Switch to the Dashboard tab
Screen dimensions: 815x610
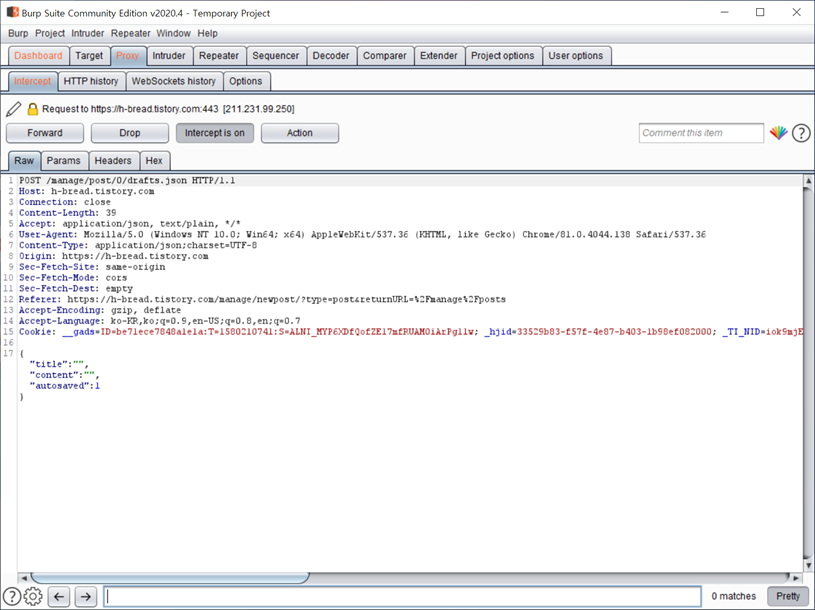point(38,56)
